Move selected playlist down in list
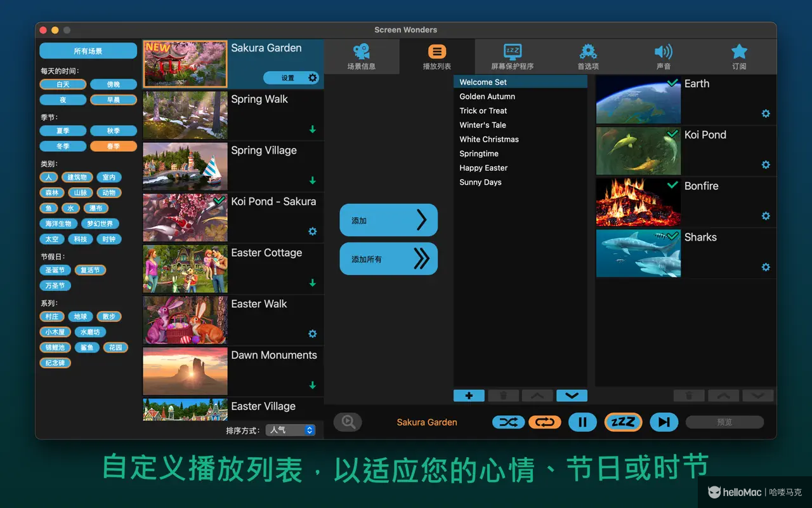The width and height of the screenshot is (812, 508). click(x=572, y=396)
